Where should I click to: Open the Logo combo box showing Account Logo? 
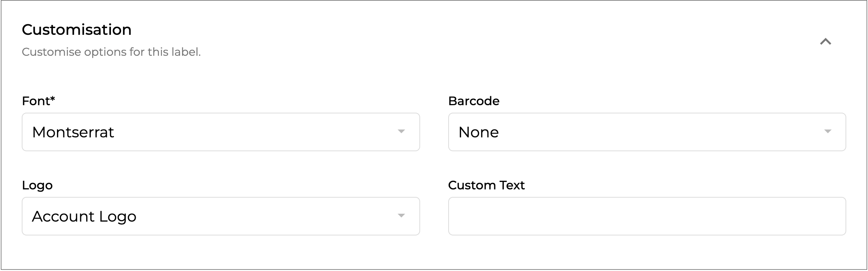point(221,216)
